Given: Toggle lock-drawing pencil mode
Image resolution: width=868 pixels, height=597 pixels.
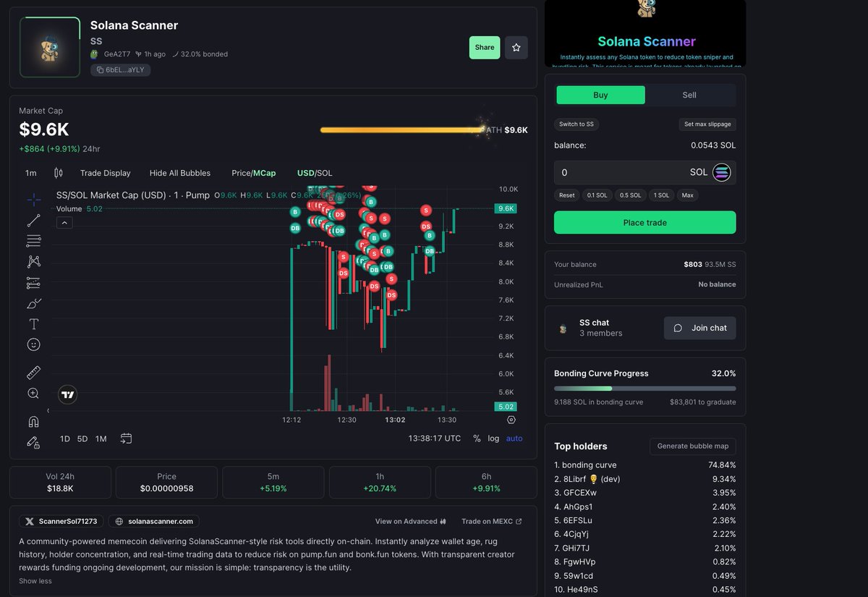Looking at the screenshot, I should 33,441.
